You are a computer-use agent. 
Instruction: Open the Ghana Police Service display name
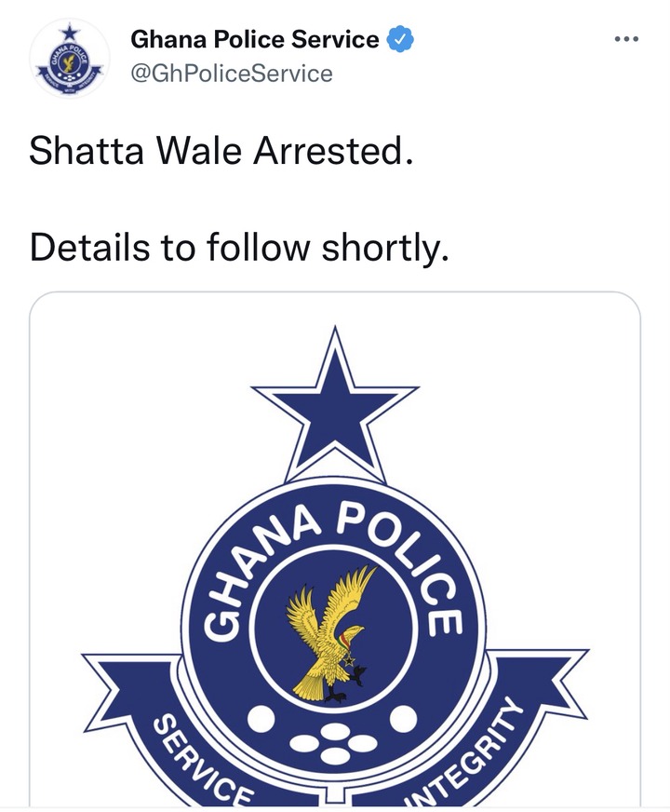254,40
